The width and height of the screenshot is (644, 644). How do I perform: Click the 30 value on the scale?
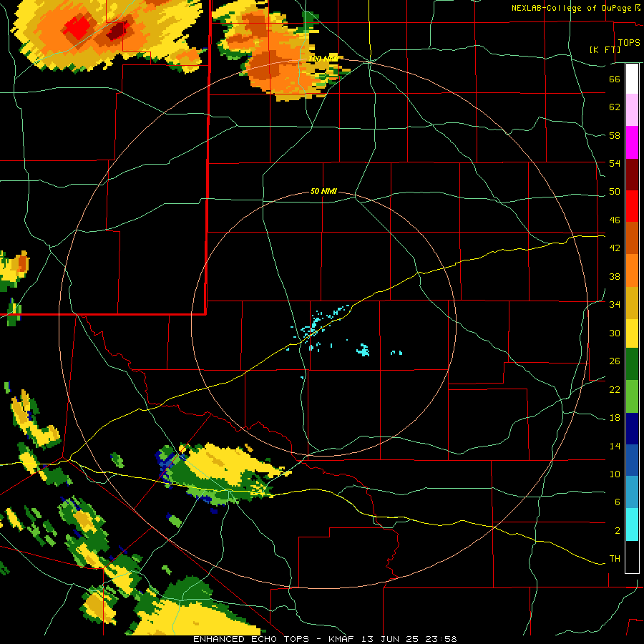615,333
